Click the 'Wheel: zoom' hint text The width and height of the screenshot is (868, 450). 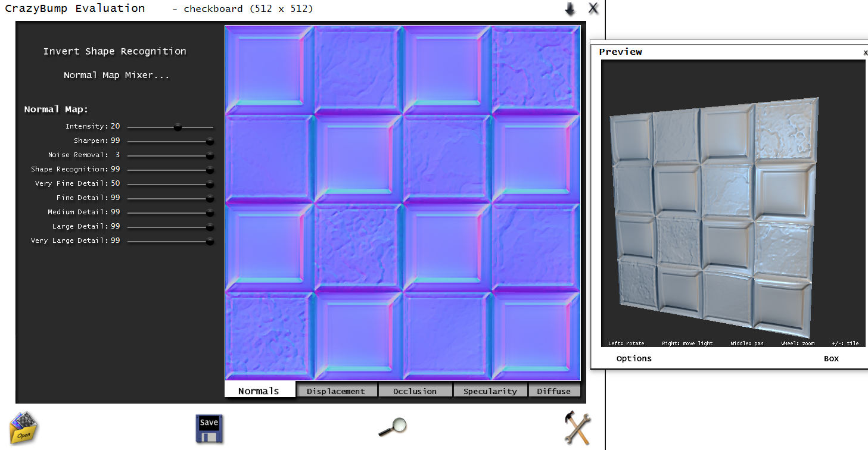click(798, 343)
